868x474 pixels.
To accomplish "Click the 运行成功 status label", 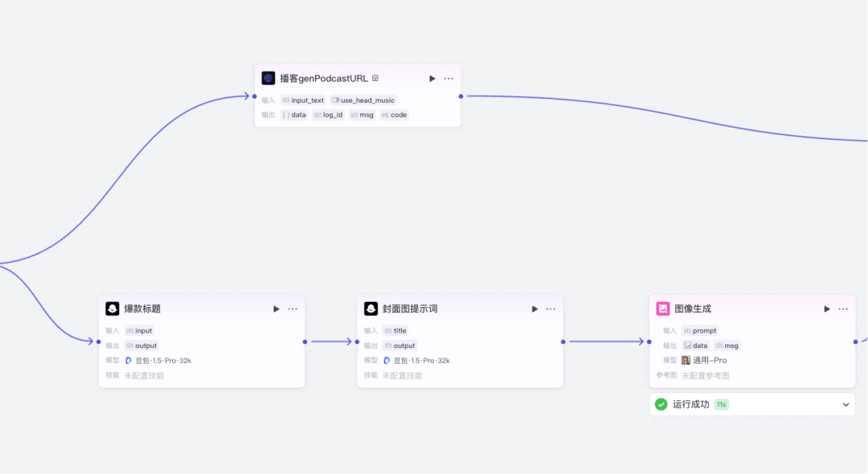I will click(691, 405).
